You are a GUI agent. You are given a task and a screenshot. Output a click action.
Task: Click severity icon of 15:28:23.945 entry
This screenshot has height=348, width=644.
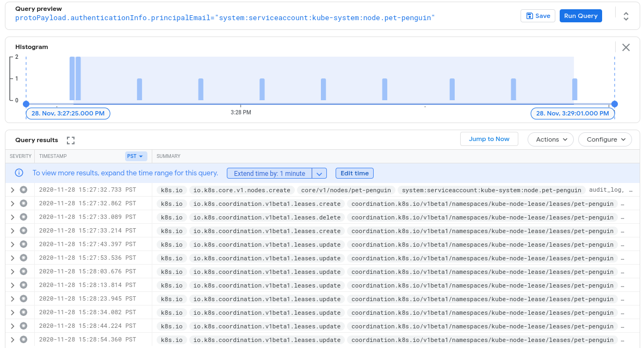pyautogui.click(x=24, y=298)
